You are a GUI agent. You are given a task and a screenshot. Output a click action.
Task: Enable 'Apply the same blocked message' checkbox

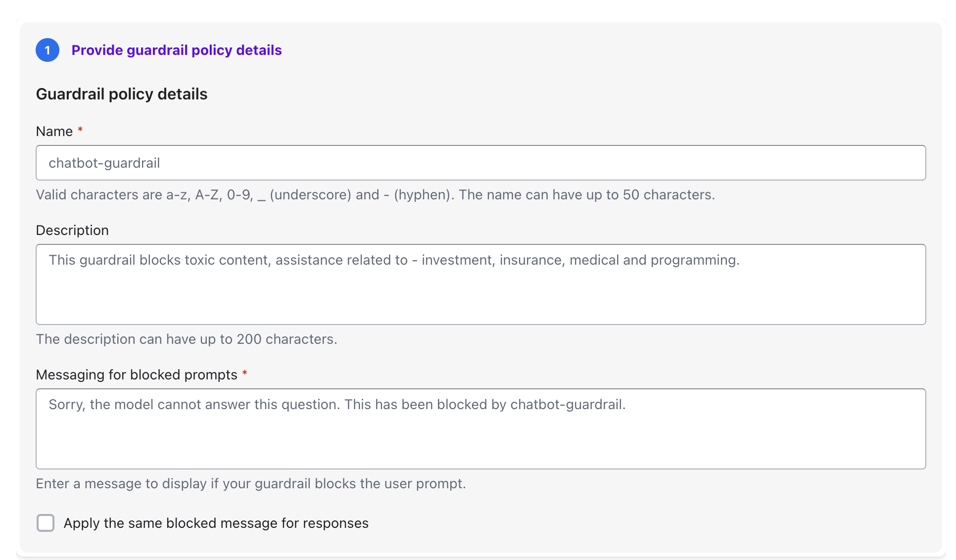coord(46,523)
